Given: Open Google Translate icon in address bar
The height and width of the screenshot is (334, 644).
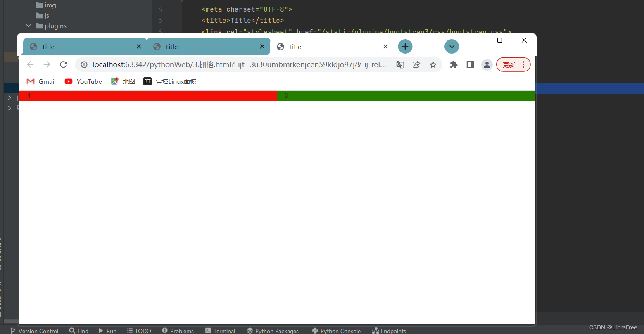Looking at the screenshot, I should (x=400, y=65).
